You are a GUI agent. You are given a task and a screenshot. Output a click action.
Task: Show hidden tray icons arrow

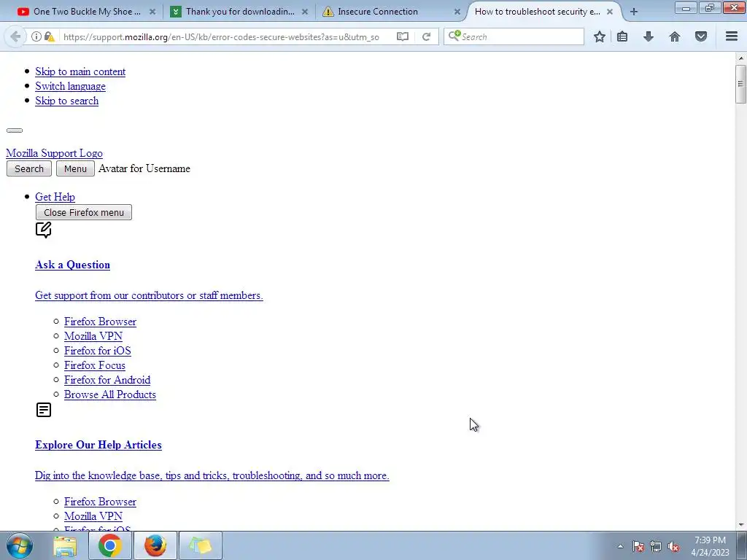[x=620, y=547]
